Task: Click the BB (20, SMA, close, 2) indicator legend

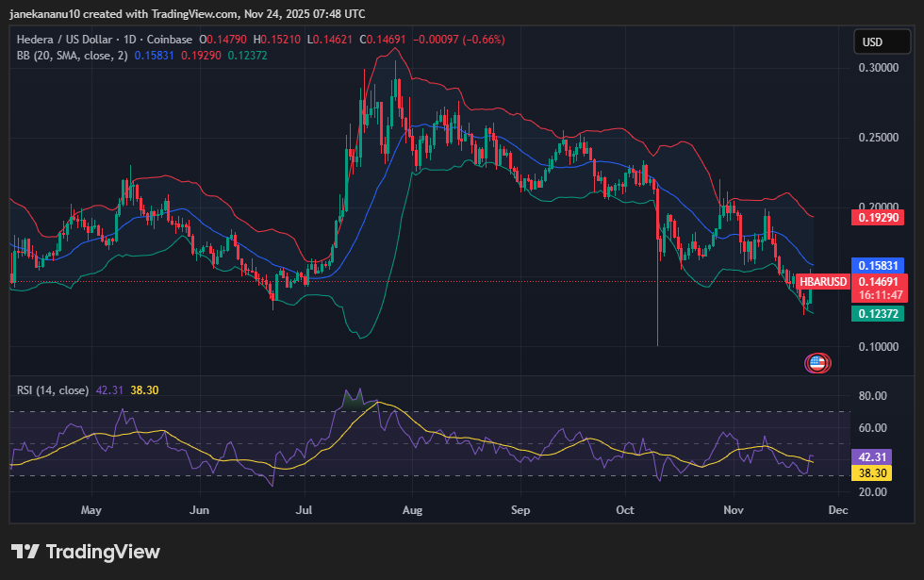Action: coord(70,56)
